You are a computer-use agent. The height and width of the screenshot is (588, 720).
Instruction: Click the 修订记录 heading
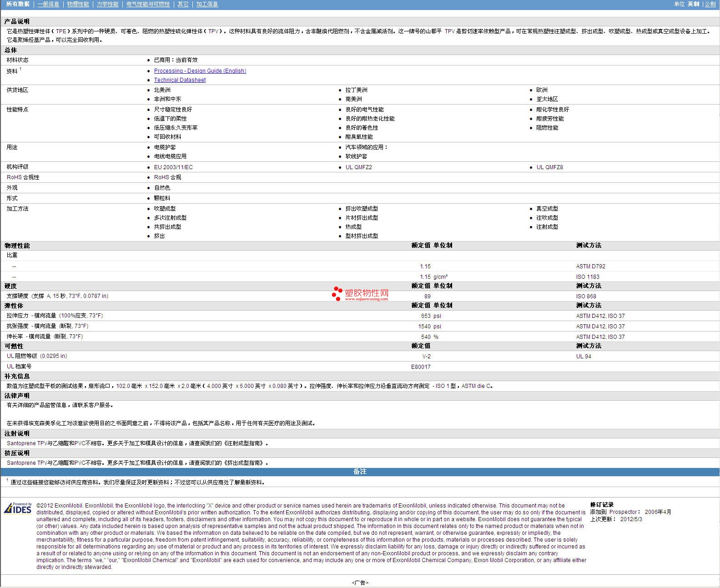coord(602,505)
